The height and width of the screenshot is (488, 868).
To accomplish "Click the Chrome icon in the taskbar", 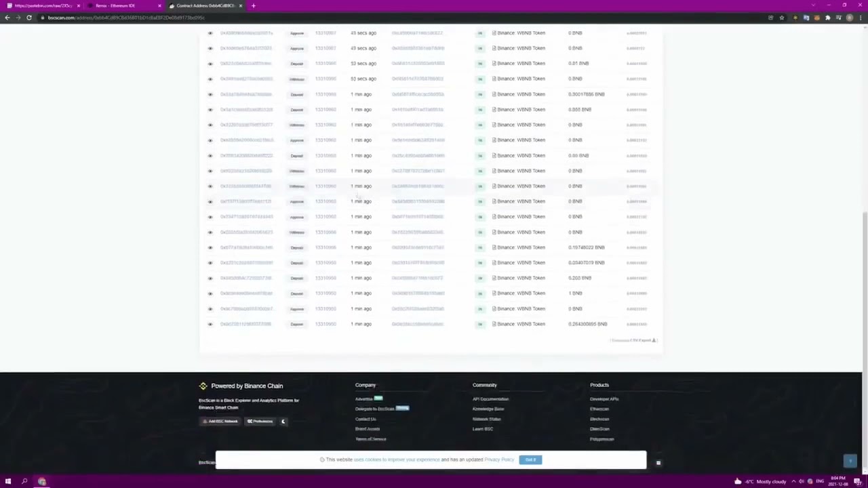I will point(41,481).
